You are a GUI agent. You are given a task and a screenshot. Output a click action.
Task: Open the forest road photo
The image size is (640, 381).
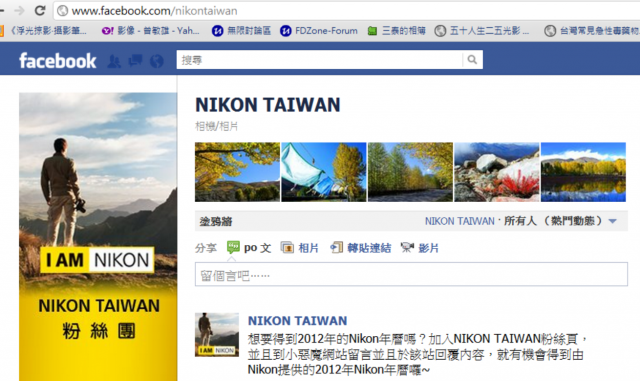411,172
